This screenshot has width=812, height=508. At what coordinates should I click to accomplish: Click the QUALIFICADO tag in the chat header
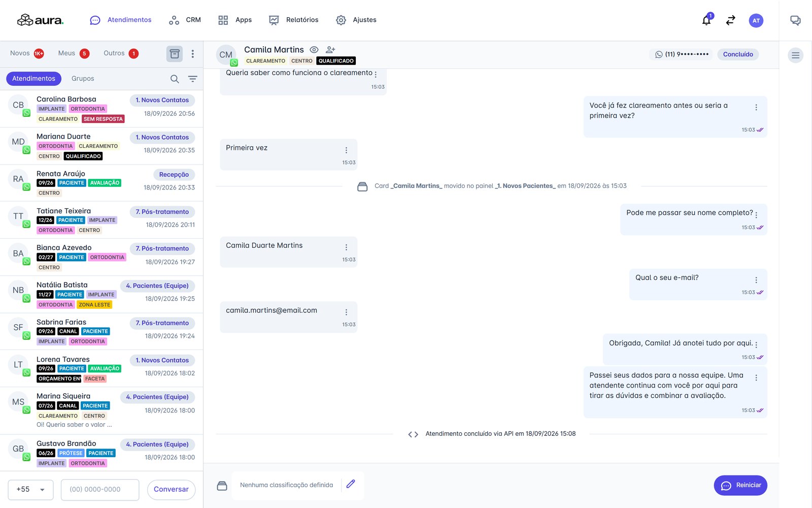click(x=336, y=61)
